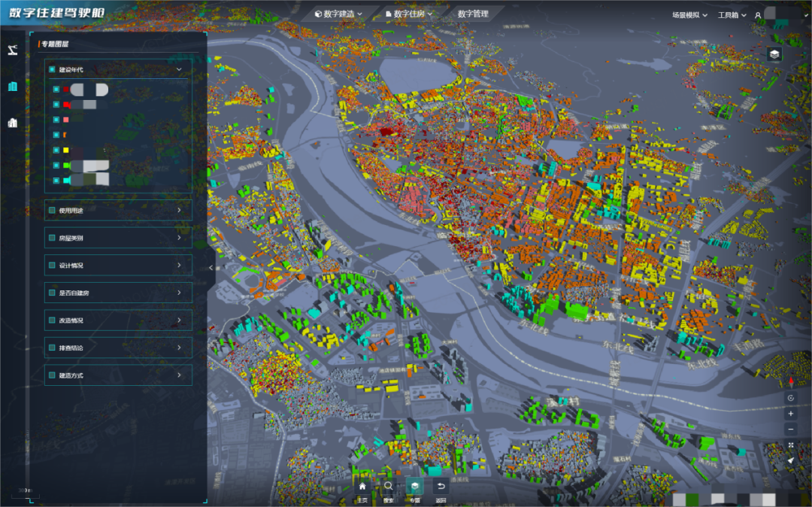
Task: Zoom out with the minus icon
Action: [x=791, y=430]
